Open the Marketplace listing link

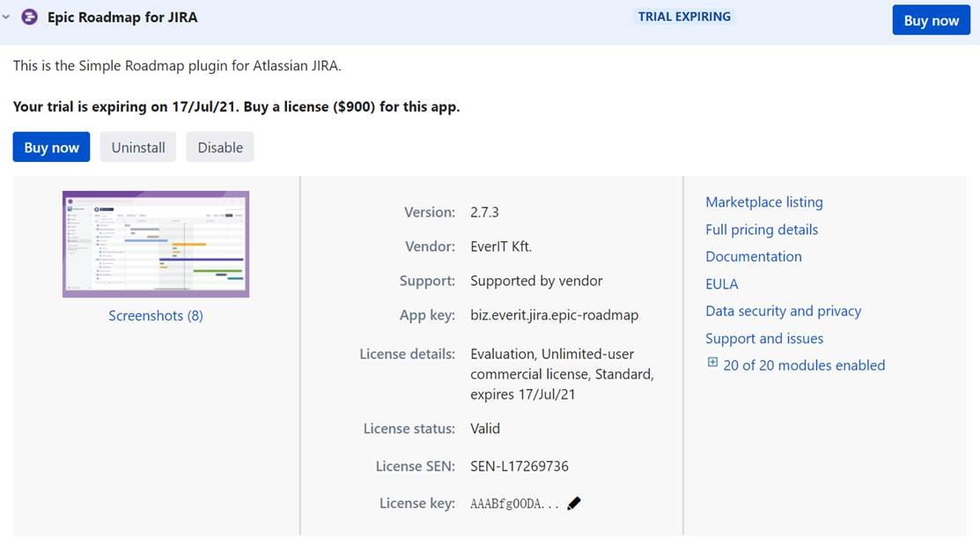click(763, 202)
